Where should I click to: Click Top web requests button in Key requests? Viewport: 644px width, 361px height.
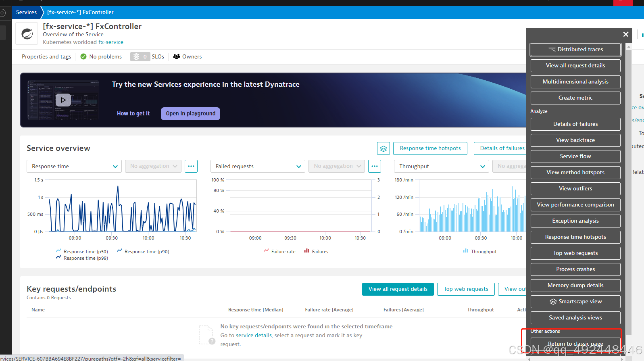click(x=466, y=289)
